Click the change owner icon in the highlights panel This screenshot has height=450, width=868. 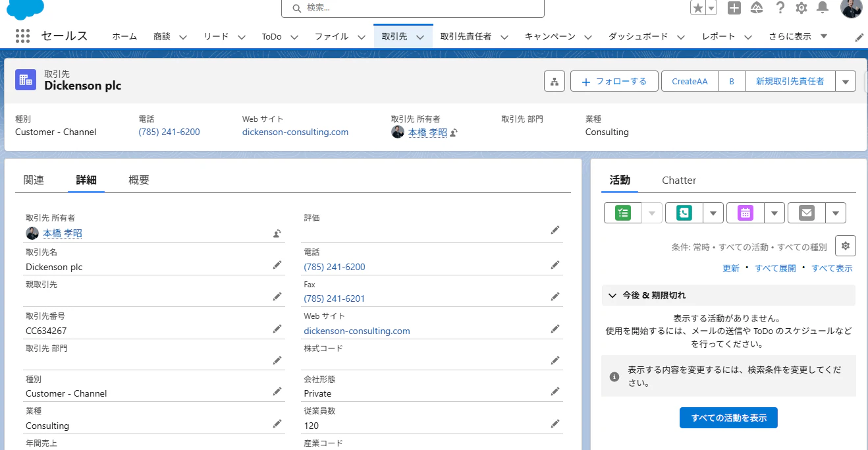tap(454, 133)
